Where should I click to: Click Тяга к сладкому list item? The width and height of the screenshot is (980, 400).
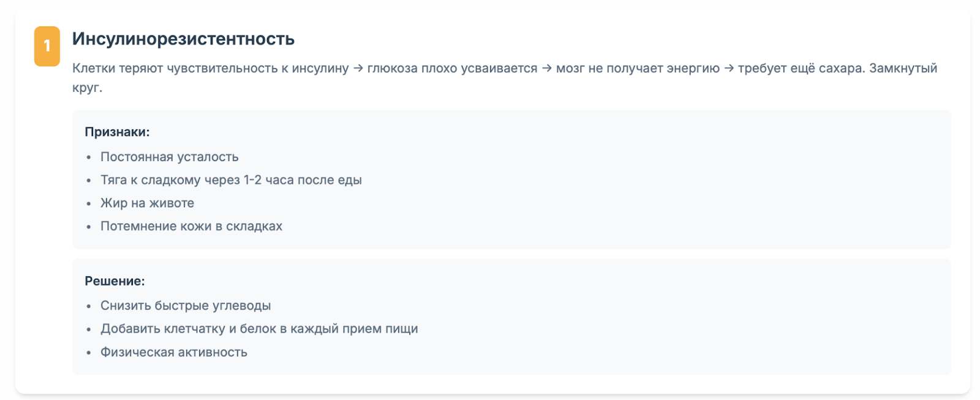[231, 180]
